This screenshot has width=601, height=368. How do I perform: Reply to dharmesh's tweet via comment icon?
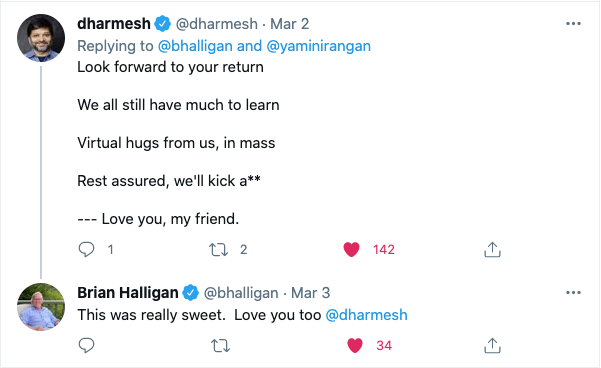86,250
